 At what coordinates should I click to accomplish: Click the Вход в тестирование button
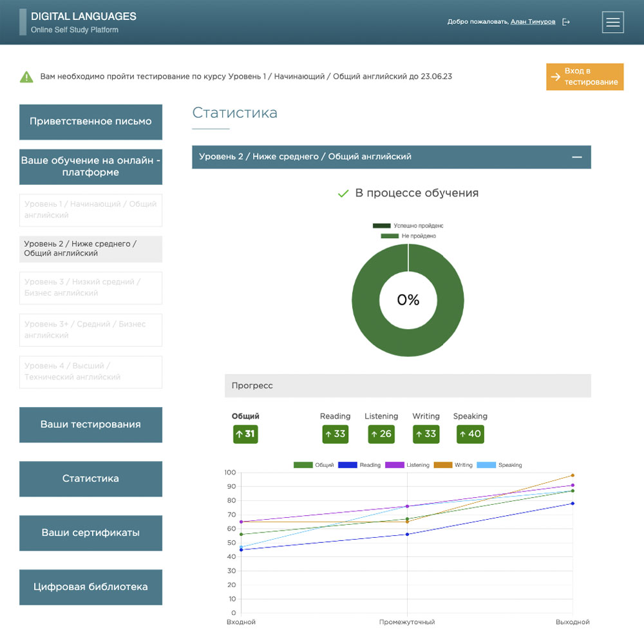coord(585,77)
